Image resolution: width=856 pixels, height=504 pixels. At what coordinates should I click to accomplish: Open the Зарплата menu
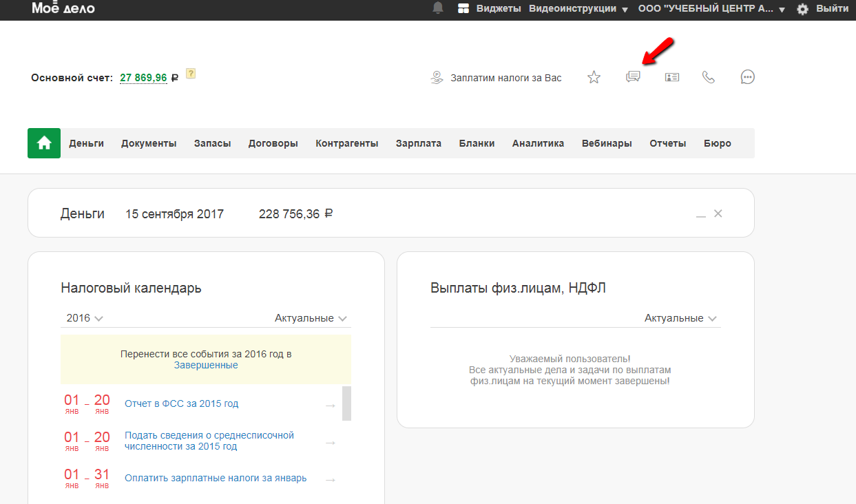[419, 143]
